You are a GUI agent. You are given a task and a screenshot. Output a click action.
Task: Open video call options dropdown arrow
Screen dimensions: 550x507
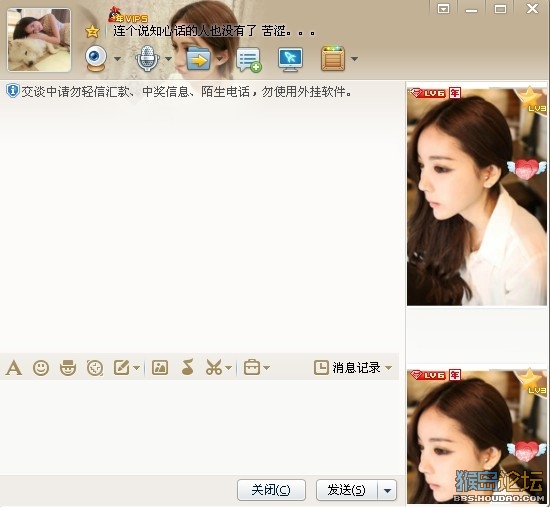[118, 59]
